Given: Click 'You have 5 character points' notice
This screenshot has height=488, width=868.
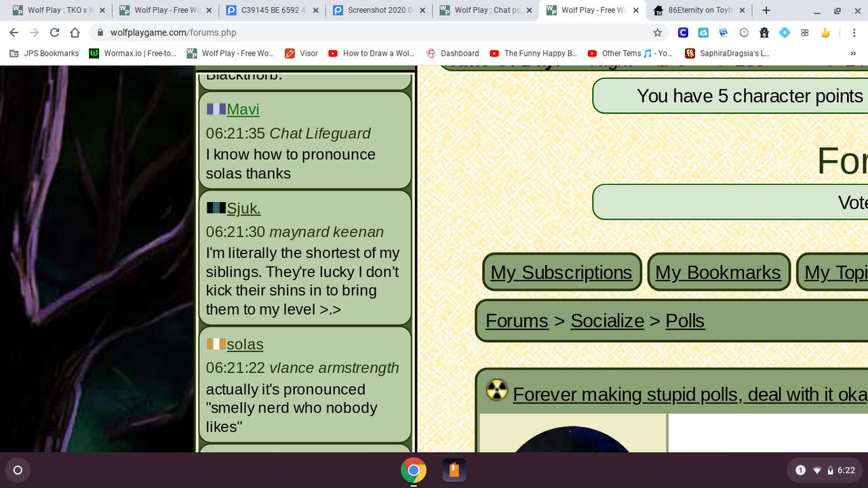Looking at the screenshot, I should coord(730,96).
